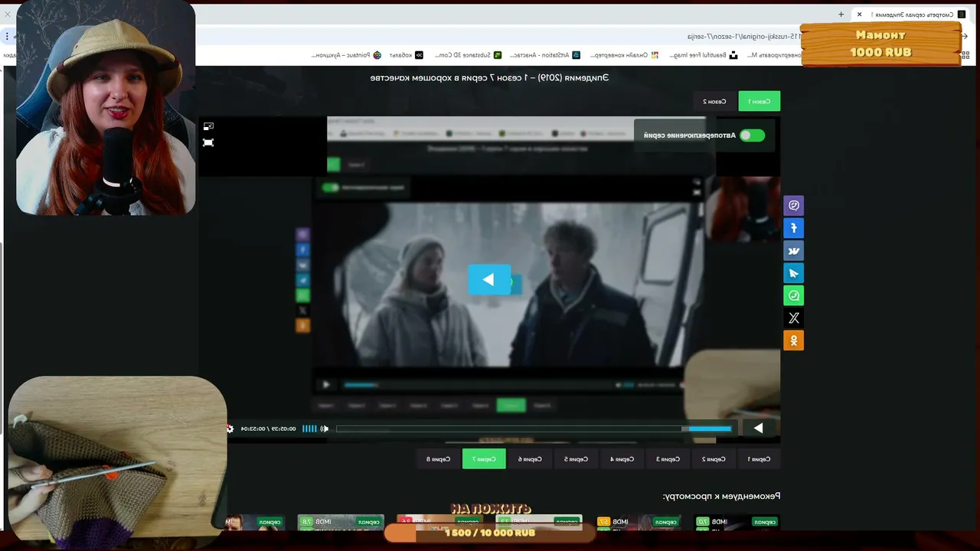Screen dimensions: 980x551
Task: Share the episode on X
Action: 793,318
